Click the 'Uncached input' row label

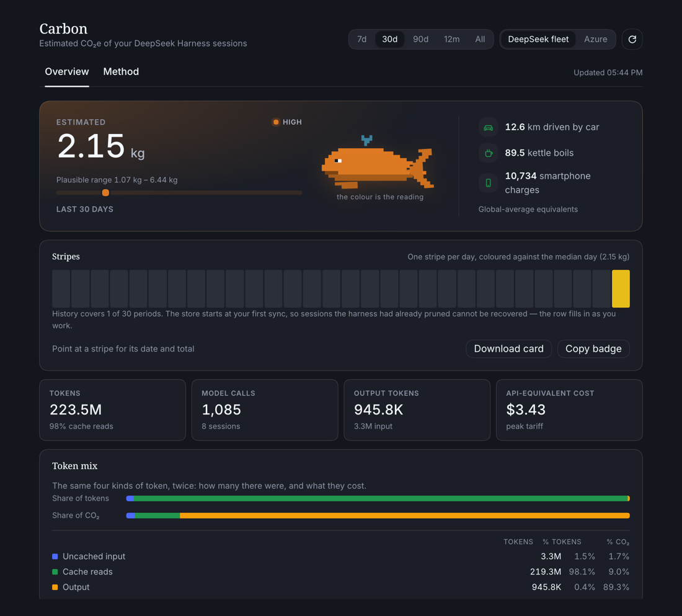coord(94,556)
